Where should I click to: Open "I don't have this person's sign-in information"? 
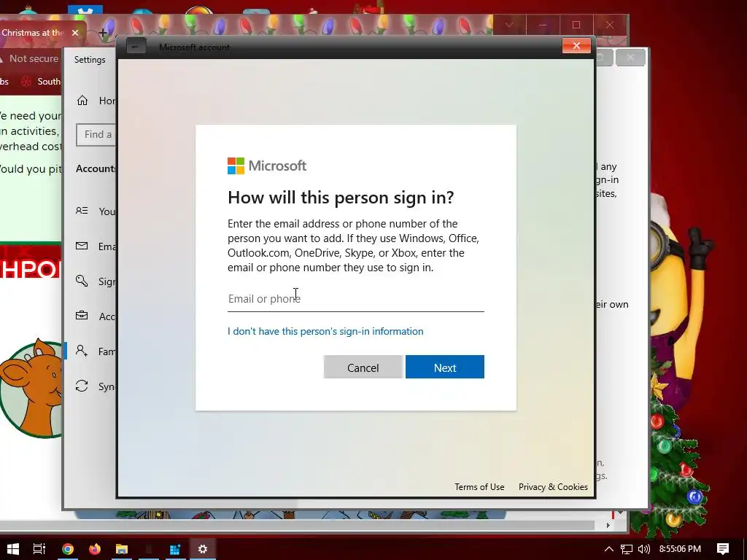coord(325,332)
